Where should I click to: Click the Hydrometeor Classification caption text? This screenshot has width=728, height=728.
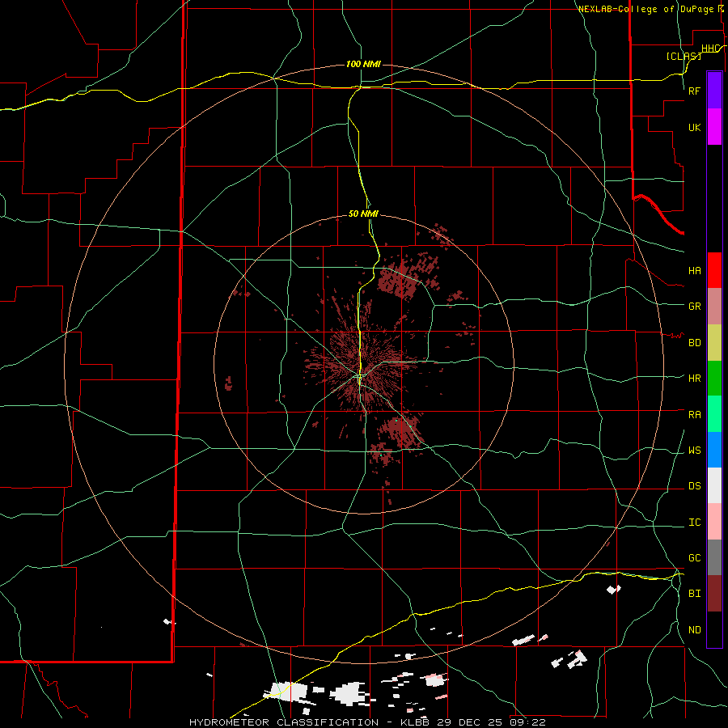click(284, 722)
